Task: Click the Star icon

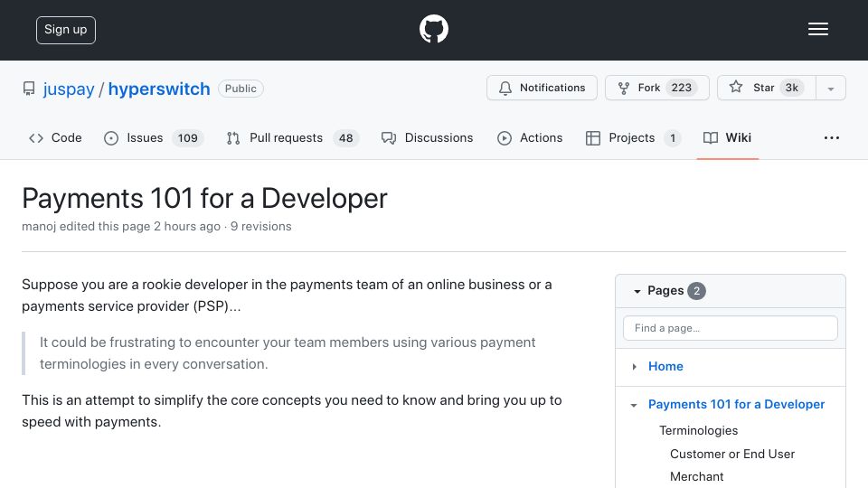Action: click(735, 87)
